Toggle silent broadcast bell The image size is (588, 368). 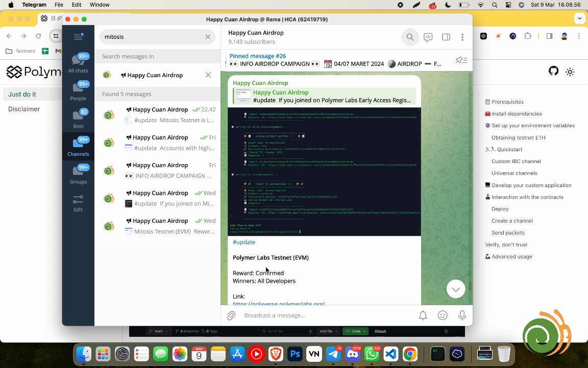pos(423,315)
